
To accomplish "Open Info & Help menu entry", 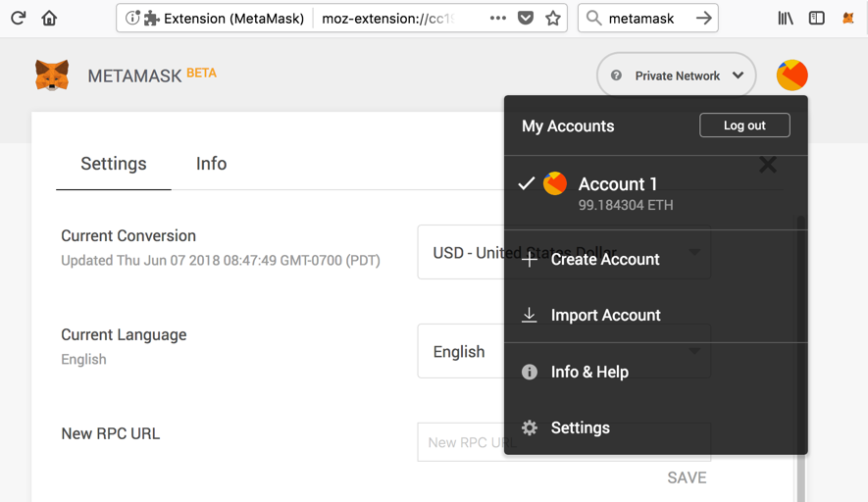I will (588, 373).
